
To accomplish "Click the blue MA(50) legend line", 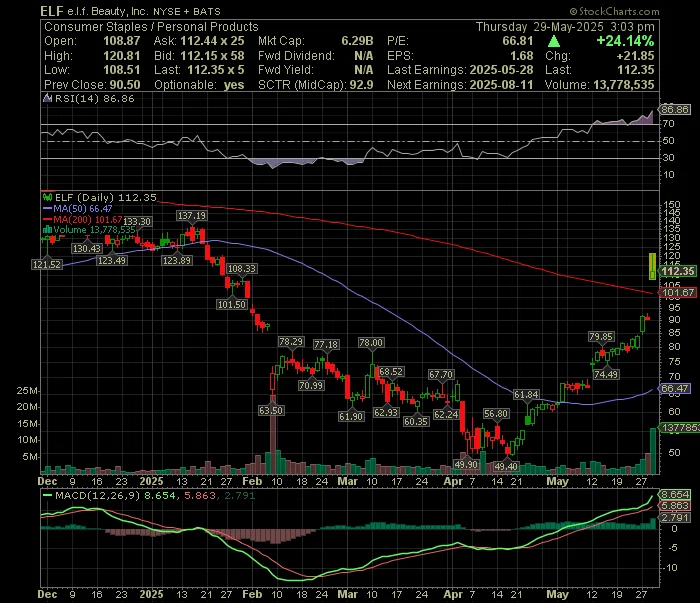I will (x=47, y=208).
